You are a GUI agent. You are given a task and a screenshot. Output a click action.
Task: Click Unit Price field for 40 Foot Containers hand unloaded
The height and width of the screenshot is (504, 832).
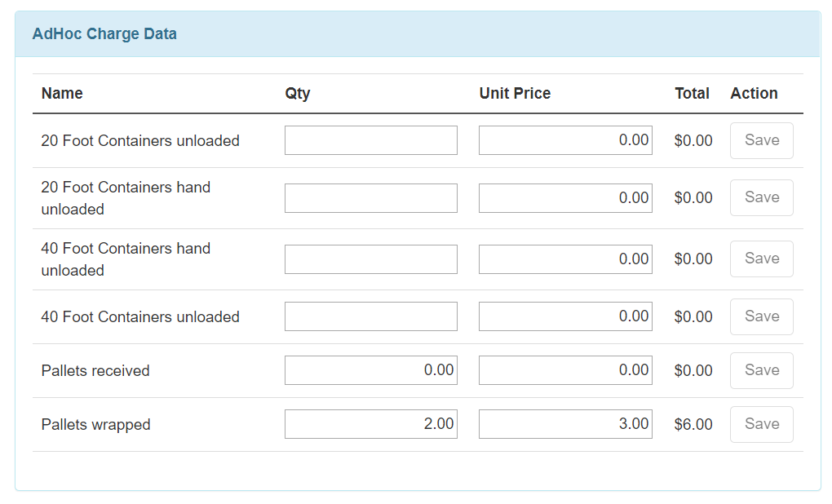click(564, 259)
